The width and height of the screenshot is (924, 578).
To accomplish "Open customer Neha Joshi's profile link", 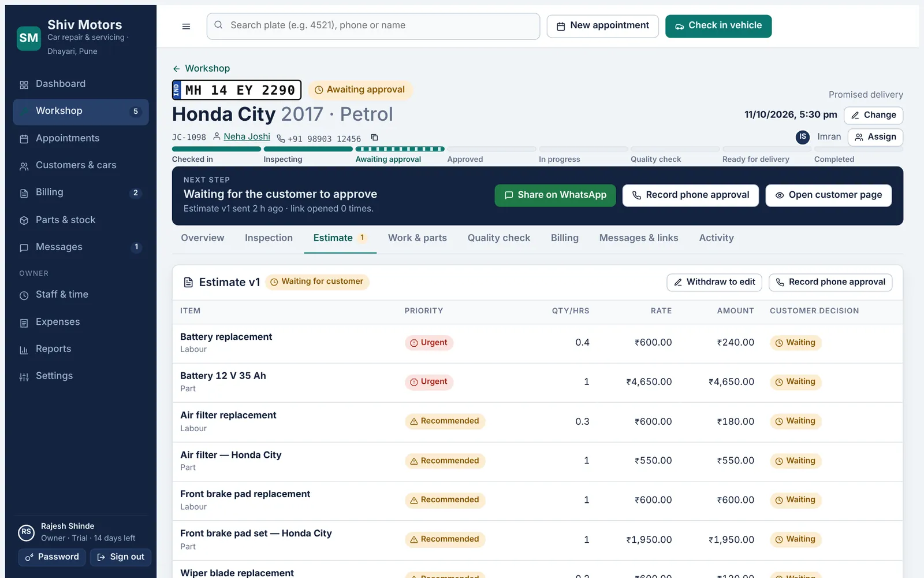I will click(247, 136).
